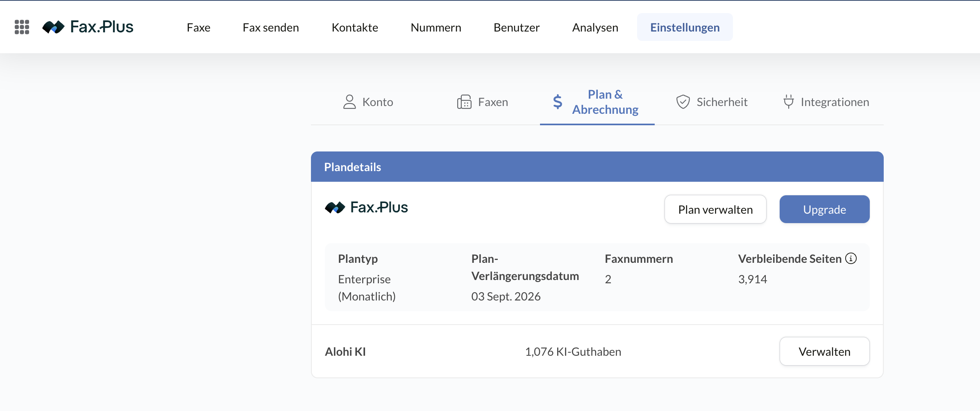Click renewal date 03 Sept. 2026
Image resolution: width=980 pixels, height=411 pixels.
click(x=506, y=296)
